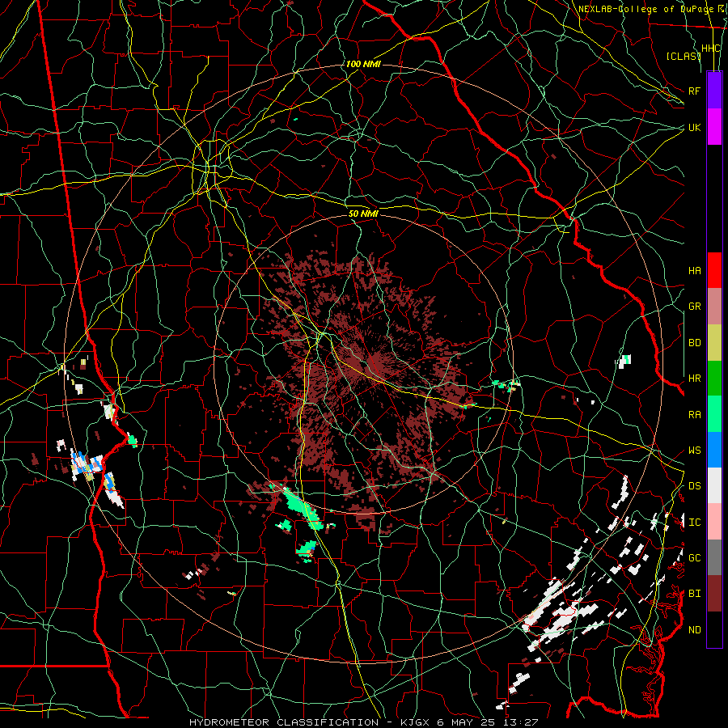Click the 50 NMI range ring label

pos(363,214)
